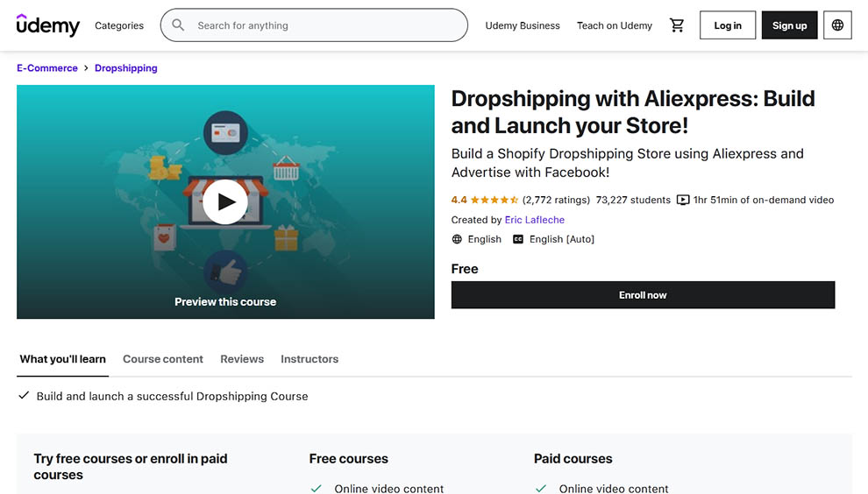The height and width of the screenshot is (494, 868).
Task: Click the 'Try free courses or enroll' heading
Action: pos(130,466)
